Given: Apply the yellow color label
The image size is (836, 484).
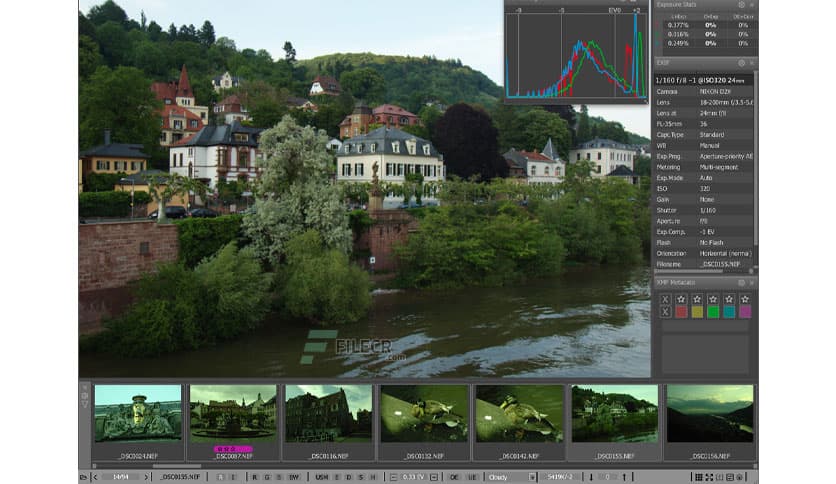Looking at the screenshot, I should point(697,312).
